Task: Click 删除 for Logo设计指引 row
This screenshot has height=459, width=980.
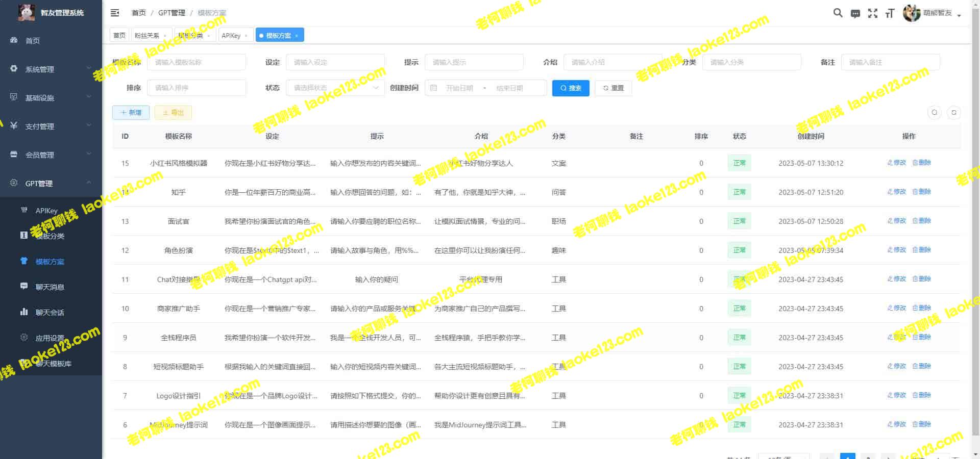Action: pyautogui.click(x=922, y=395)
